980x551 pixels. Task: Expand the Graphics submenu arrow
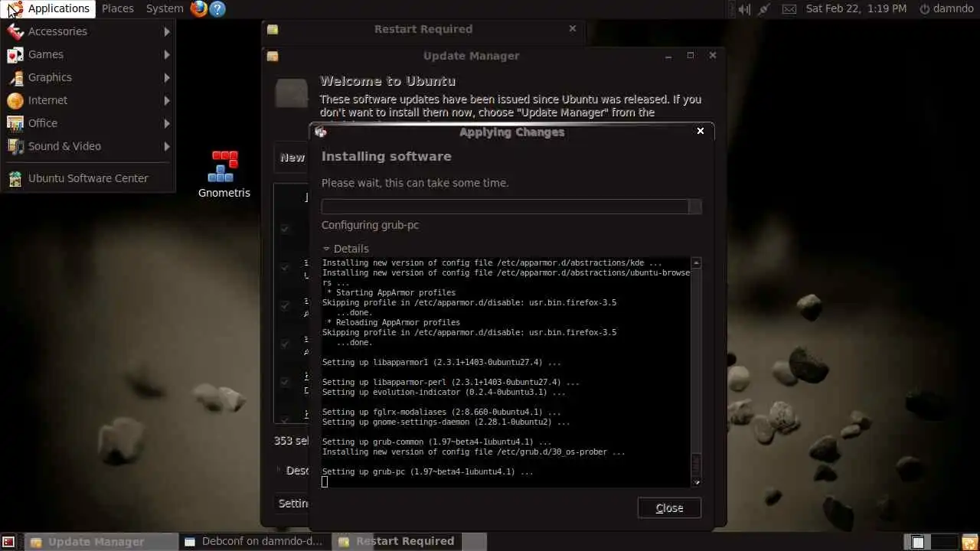coord(166,77)
